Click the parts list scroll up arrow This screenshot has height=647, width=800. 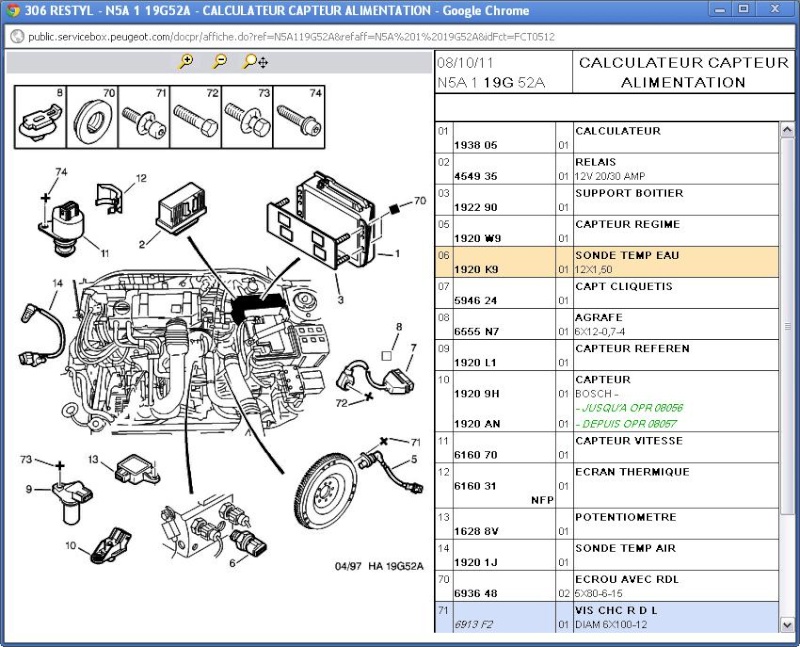(x=787, y=130)
